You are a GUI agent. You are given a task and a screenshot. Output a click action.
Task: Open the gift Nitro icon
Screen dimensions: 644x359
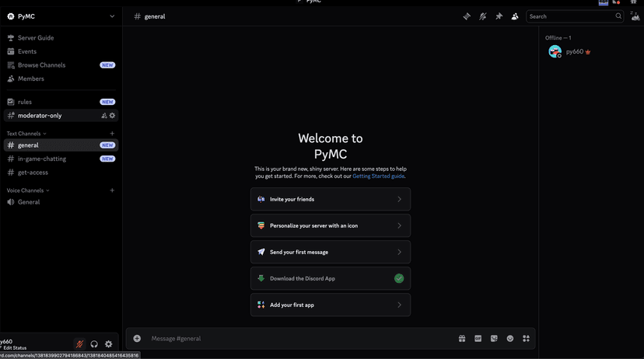[x=462, y=339]
